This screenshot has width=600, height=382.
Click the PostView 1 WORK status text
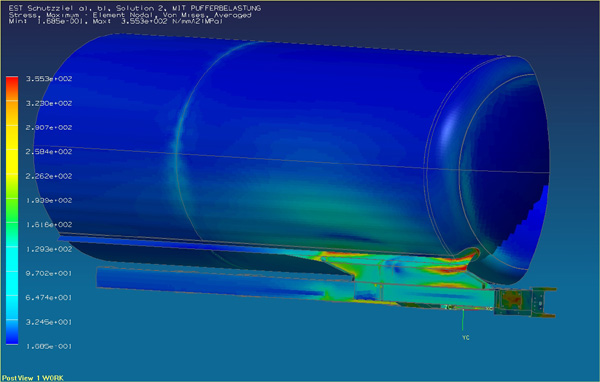33,378
